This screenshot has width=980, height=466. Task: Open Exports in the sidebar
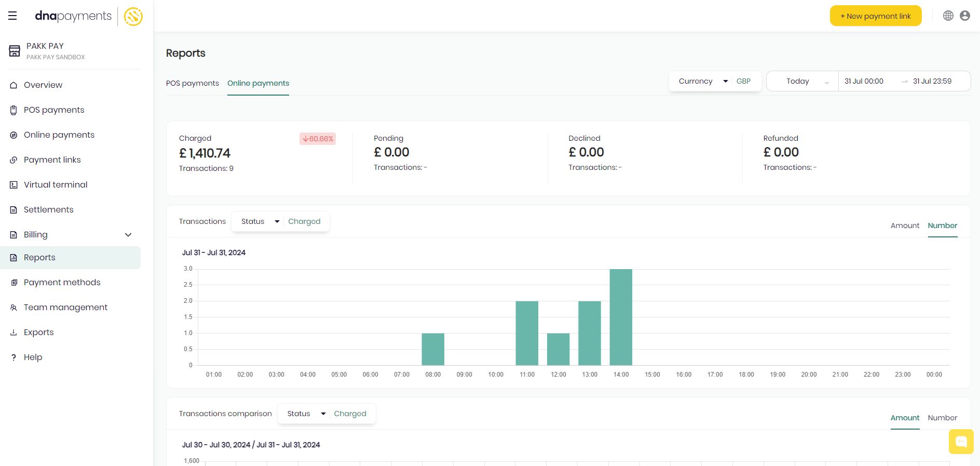[38, 332]
